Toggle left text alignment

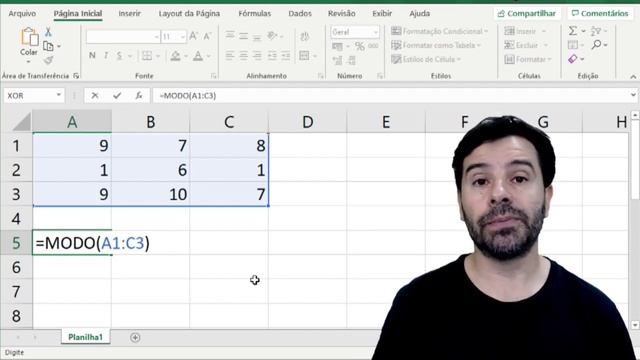pos(230,56)
